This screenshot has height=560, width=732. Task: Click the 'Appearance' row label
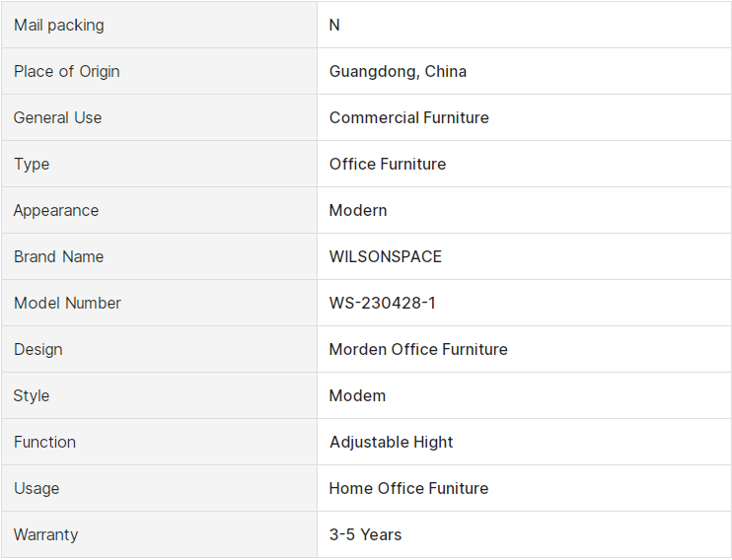(x=56, y=210)
